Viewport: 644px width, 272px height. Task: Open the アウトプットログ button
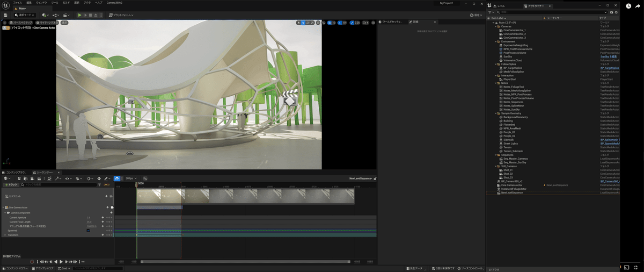point(42,268)
